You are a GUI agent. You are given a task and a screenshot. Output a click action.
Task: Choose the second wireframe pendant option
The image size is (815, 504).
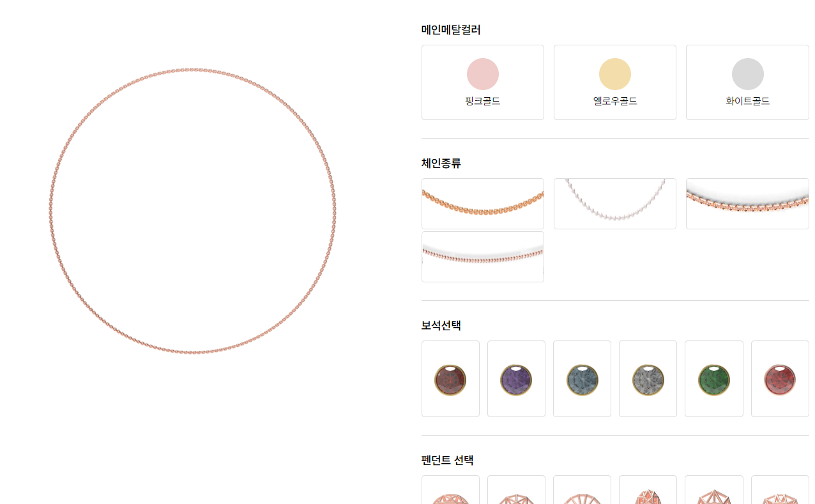coord(516,490)
